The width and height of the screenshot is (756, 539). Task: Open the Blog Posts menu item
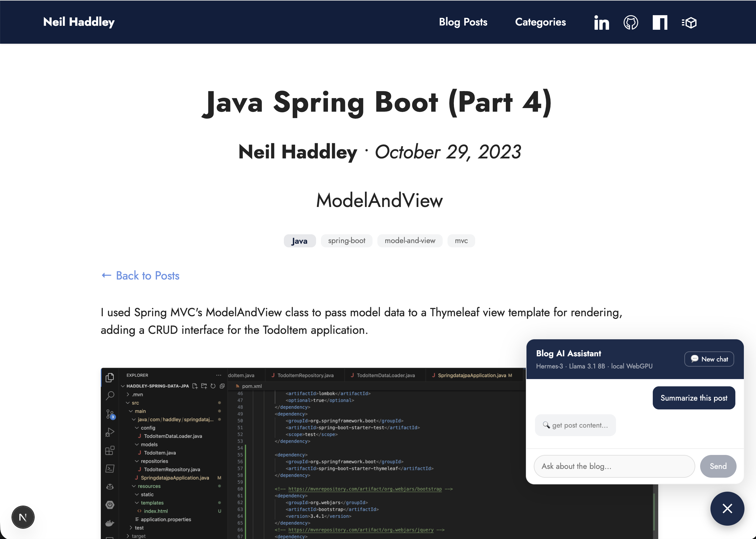(463, 22)
